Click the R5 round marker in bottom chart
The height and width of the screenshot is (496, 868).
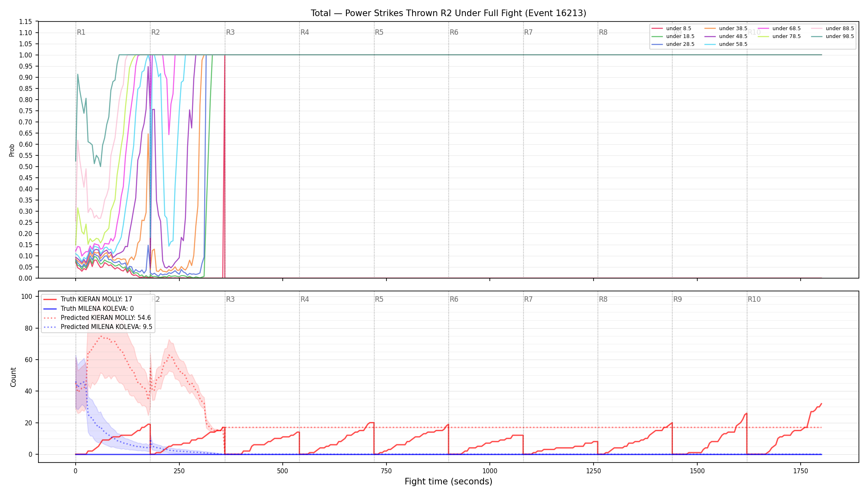click(379, 299)
